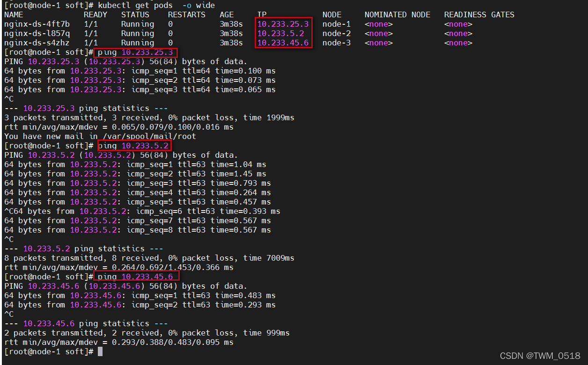588x365 pixels.
Task: Select IP 10.233.45.6 in the pod table
Action: pos(283,43)
